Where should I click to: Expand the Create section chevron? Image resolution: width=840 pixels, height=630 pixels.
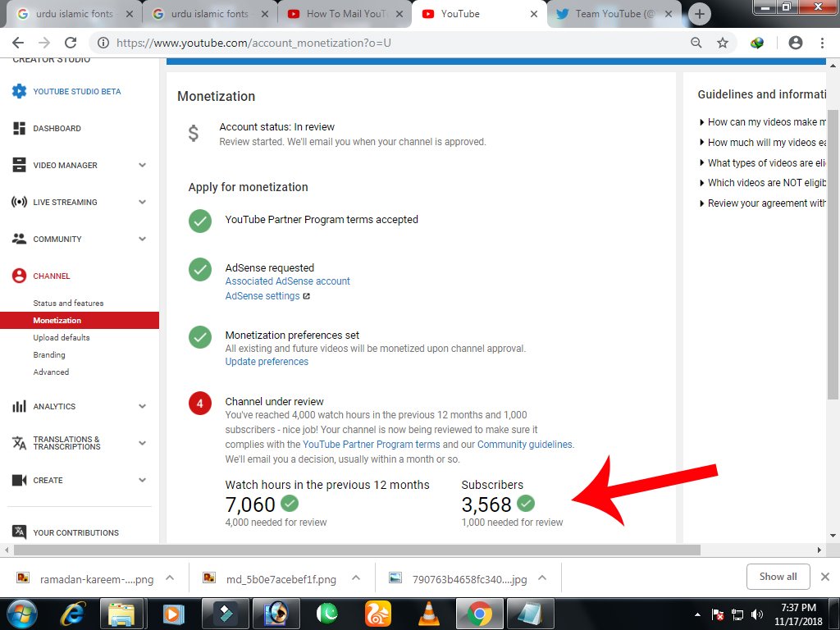coord(142,480)
